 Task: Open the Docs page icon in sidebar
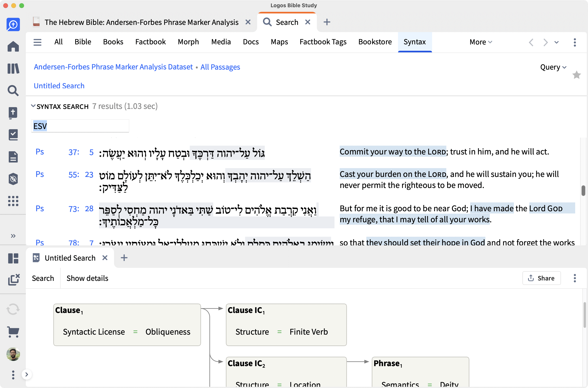13,157
